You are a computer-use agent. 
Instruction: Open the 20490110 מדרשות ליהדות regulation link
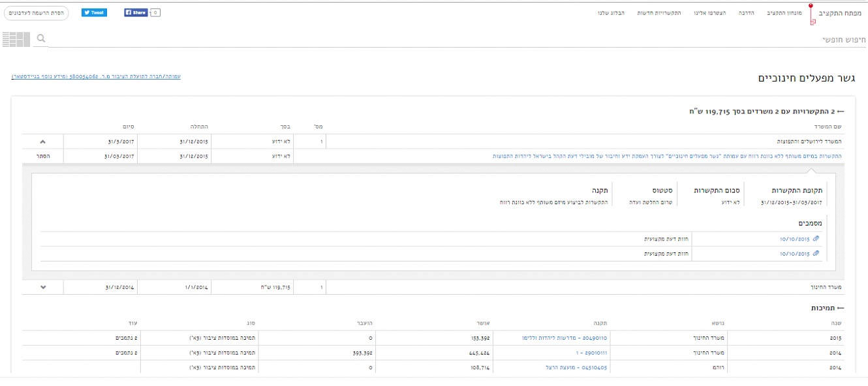(565, 338)
